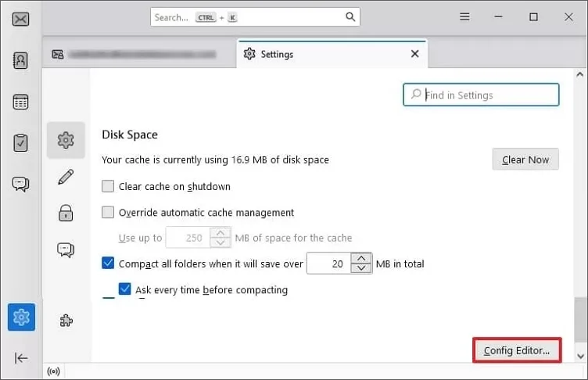Select the Composition pencil category
The image size is (588, 380).
pos(66,177)
